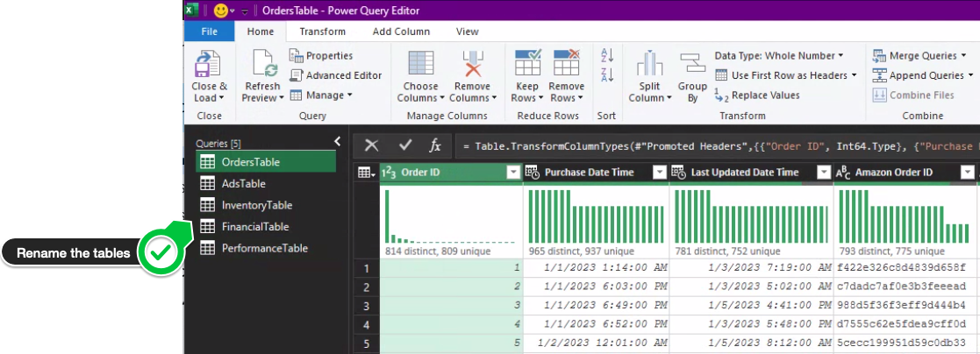Open Purchase Date Time filter dropdown
This screenshot has height=354, width=980.
click(x=660, y=173)
